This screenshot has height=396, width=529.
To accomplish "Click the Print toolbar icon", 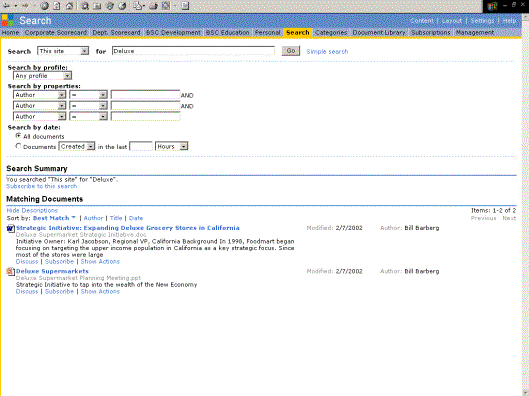I will (154, 6).
